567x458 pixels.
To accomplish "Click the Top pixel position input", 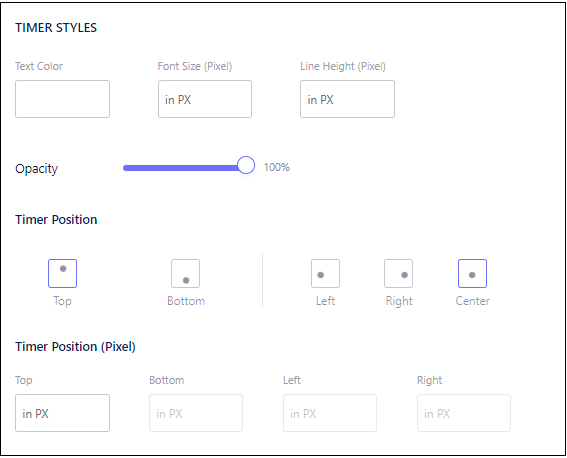I will click(x=62, y=413).
